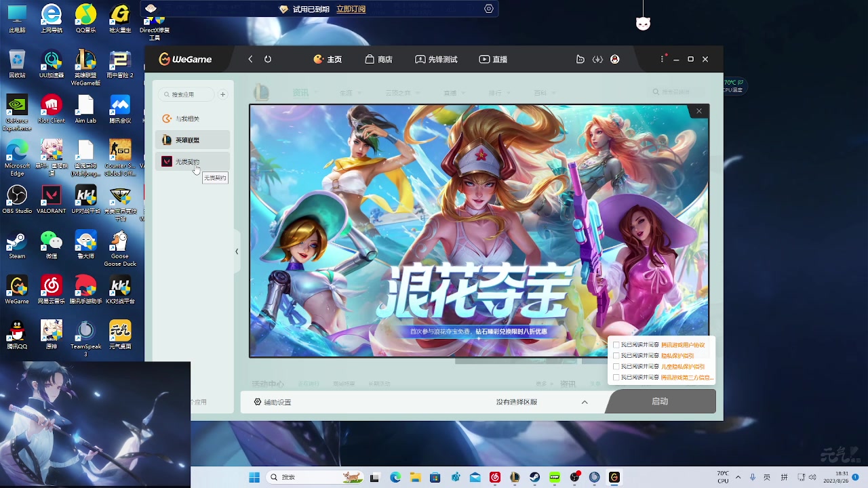Open the three-dot menu in WeGame's title bar
Viewport: 868px width, 488px height.
[662, 59]
